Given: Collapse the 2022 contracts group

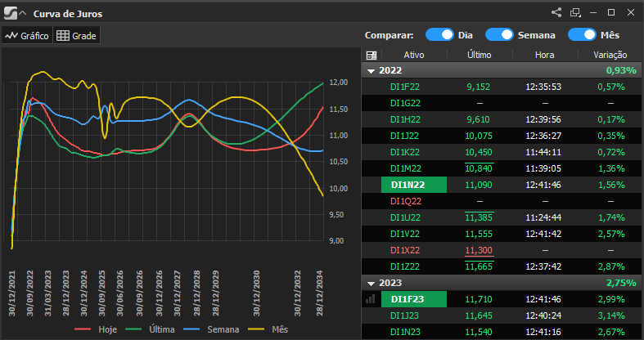Looking at the screenshot, I should (x=372, y=71).
